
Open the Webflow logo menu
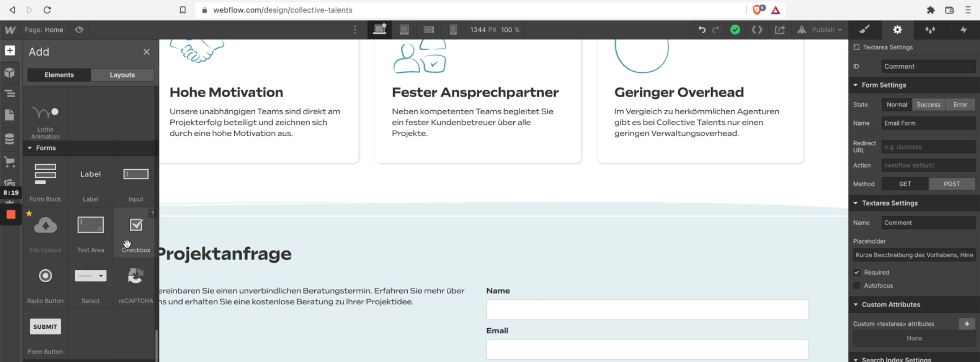pos(10,30)
